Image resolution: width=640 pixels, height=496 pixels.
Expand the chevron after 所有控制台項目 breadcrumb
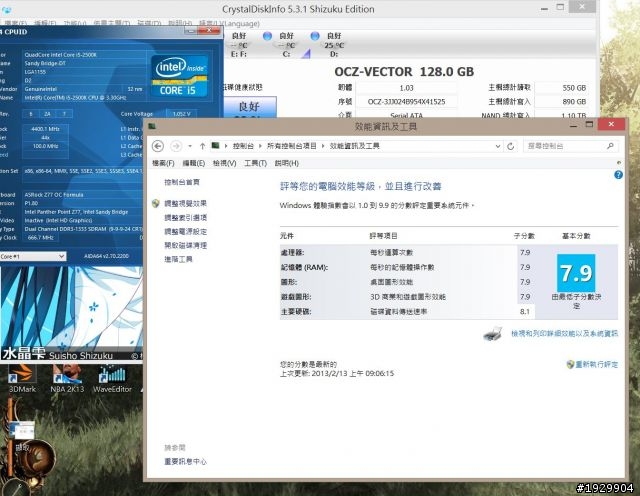click(323, 146)
